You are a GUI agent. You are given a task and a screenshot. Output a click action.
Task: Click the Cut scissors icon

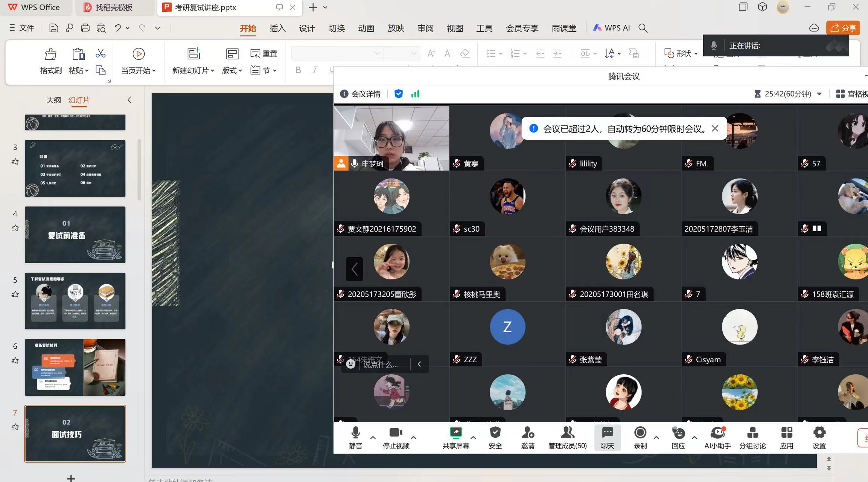[x=101, y=53]
